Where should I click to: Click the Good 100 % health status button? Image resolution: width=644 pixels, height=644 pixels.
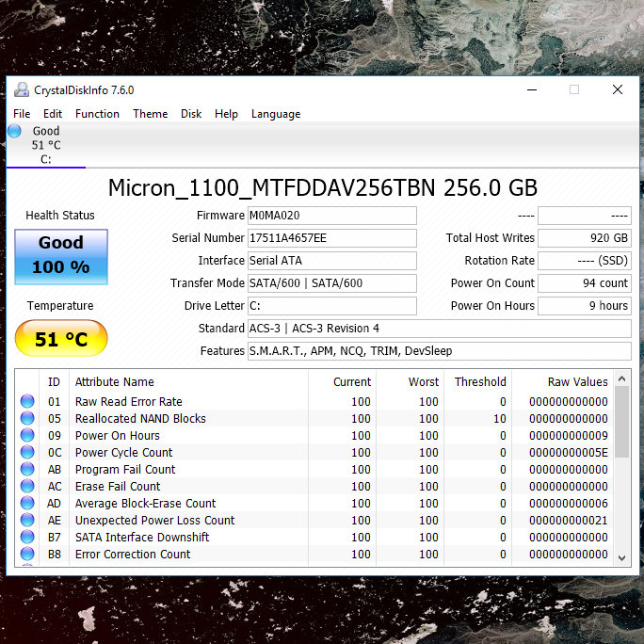point(61,256)
